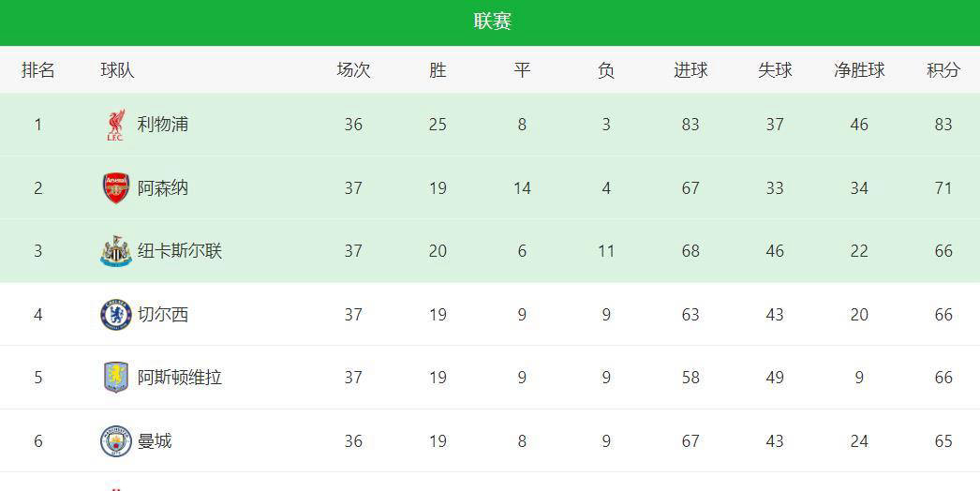Screen dimensions: 980x491
Task: Open the 利物浦 team link
Action: click(162, 125)
